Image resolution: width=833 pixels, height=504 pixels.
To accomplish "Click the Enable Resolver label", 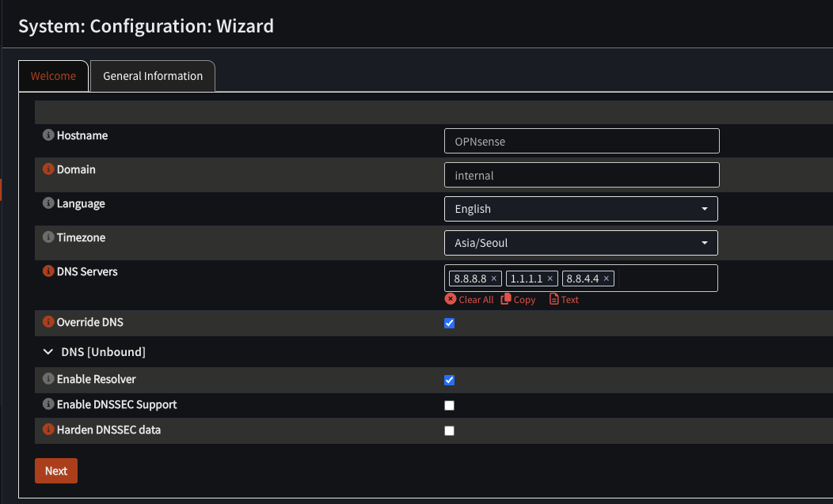I will pos(96,379).
